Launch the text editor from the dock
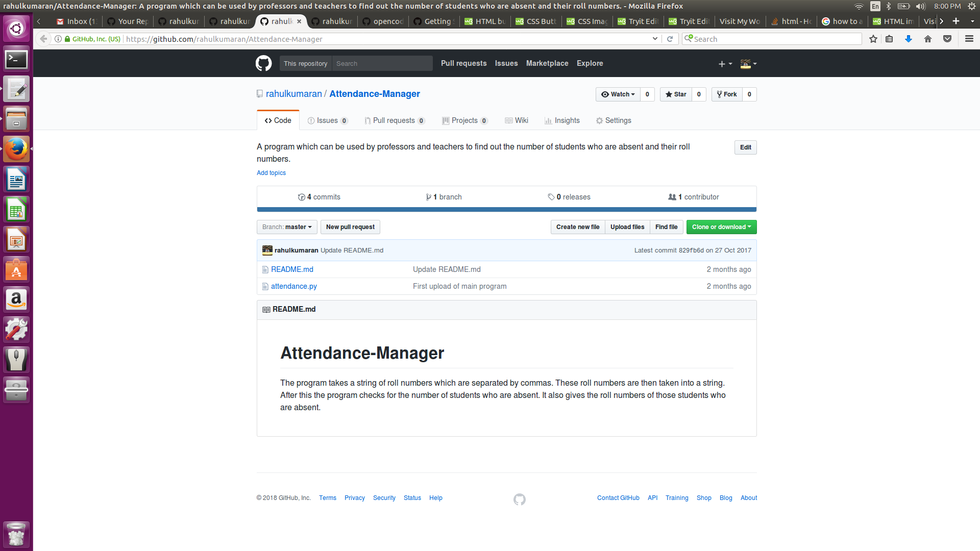Viewport: 980px width, 551px height. pyautogui.click(x=16, y=89)
